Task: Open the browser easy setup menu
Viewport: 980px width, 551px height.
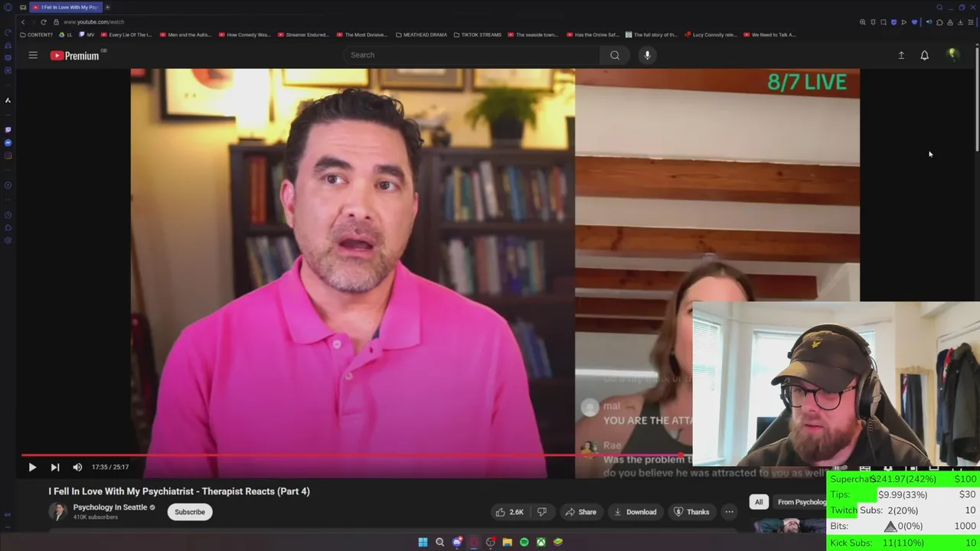Action: pyautogui.click(x=971, y=22)
